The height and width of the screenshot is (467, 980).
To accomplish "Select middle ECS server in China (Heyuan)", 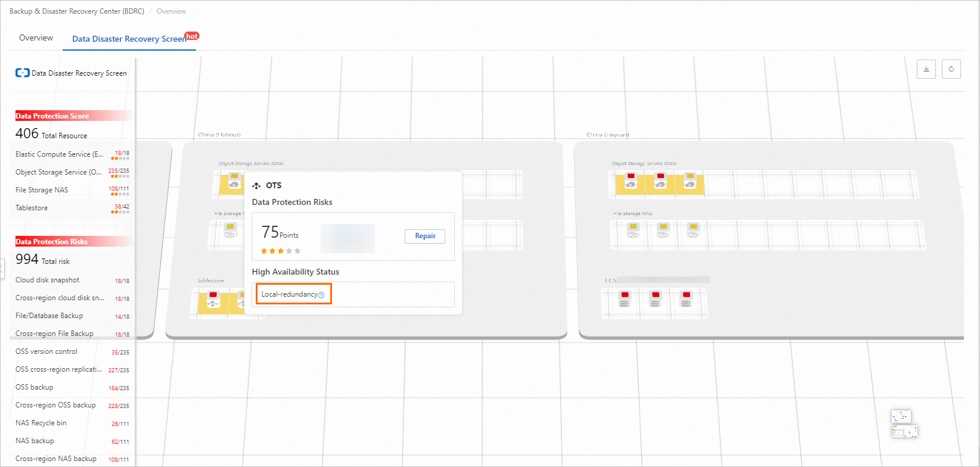I will coord(656,300).
